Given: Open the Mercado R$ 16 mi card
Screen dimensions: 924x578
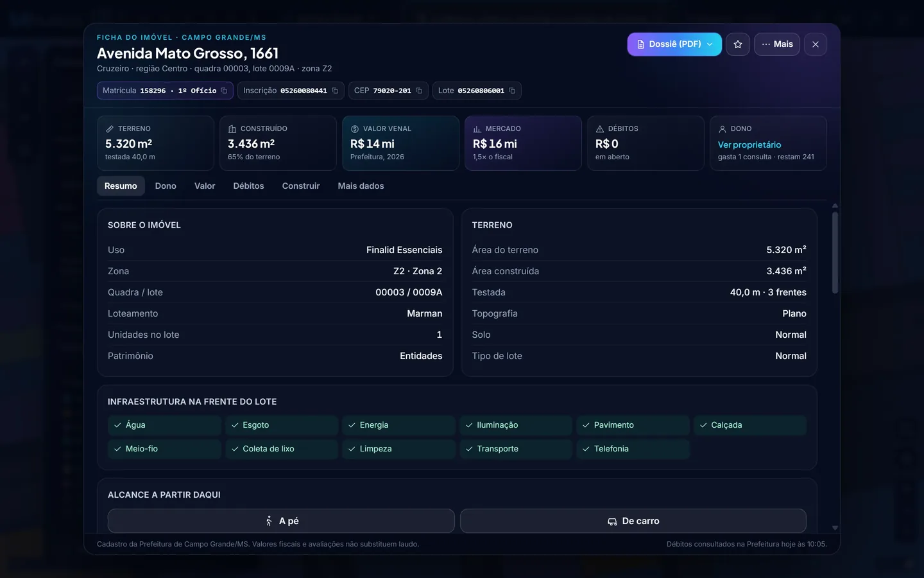Looking at the screenshot, I should click(523, 143).
